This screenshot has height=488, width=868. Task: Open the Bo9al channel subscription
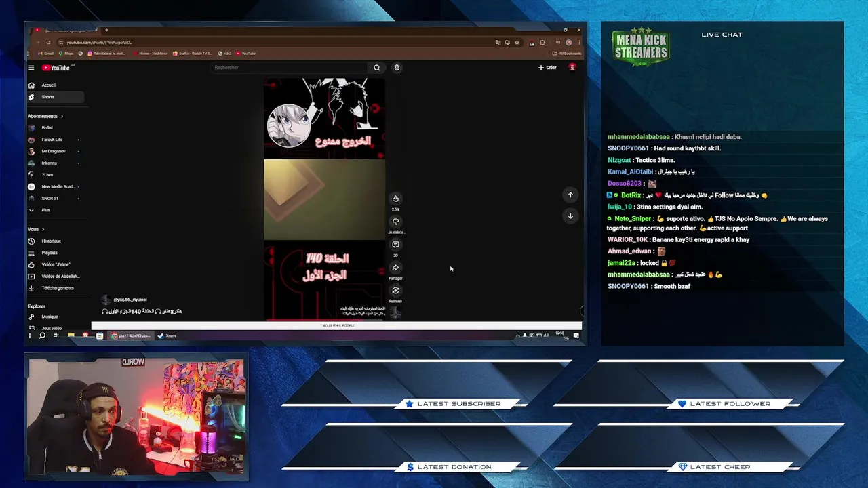54,127
